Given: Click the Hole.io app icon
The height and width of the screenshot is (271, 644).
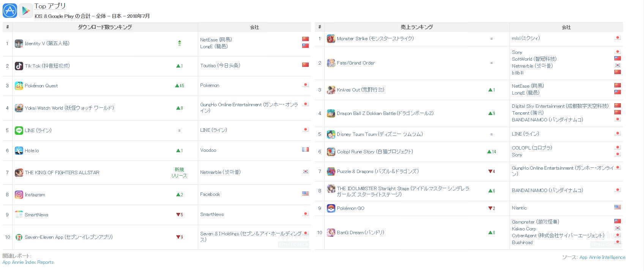Looking at the screenshot, I should [19, 151].
